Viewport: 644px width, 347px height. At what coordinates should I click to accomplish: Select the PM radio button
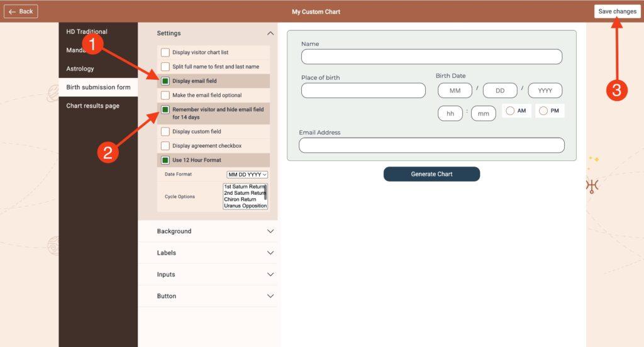point(543,111)
